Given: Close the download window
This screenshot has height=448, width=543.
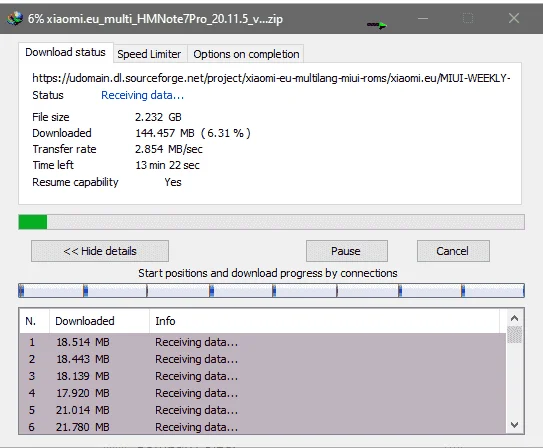Looking at the screenshot, I should 514,18.
